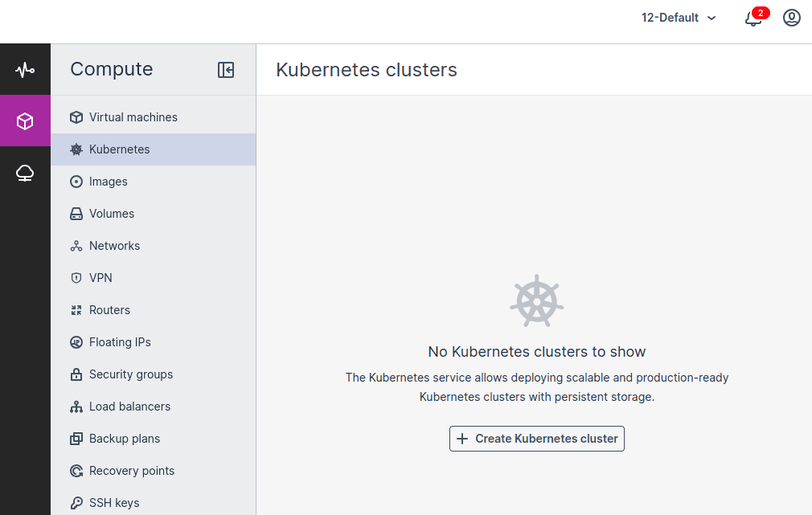Viewport: 812px width, 515px height.
Task: Open Recovery points page
Action: coord(154,471)
